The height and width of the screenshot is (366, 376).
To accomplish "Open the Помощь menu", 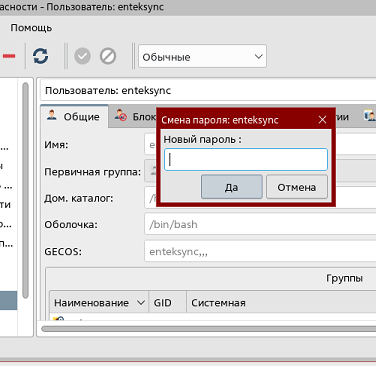I will [31, 28].
